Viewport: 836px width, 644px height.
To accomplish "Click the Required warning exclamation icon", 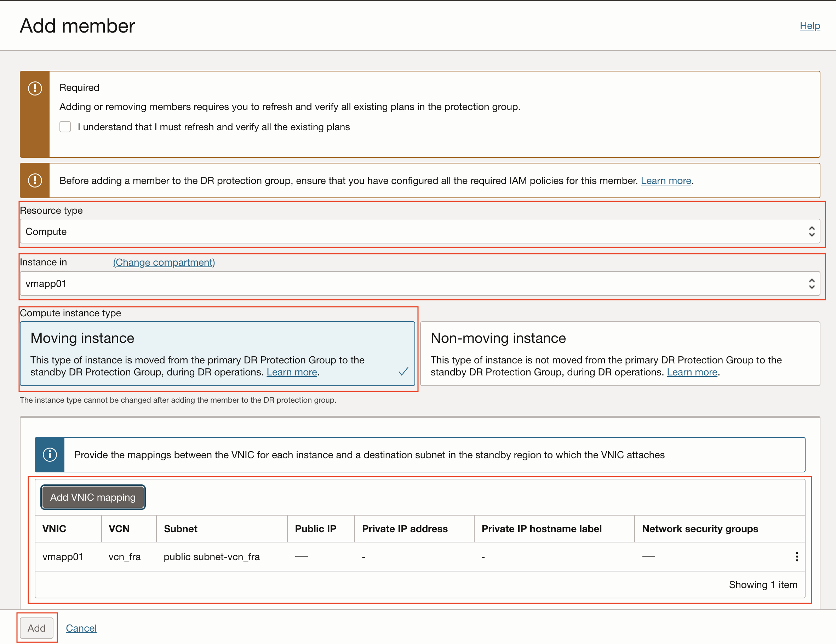I will coord(35,88).
